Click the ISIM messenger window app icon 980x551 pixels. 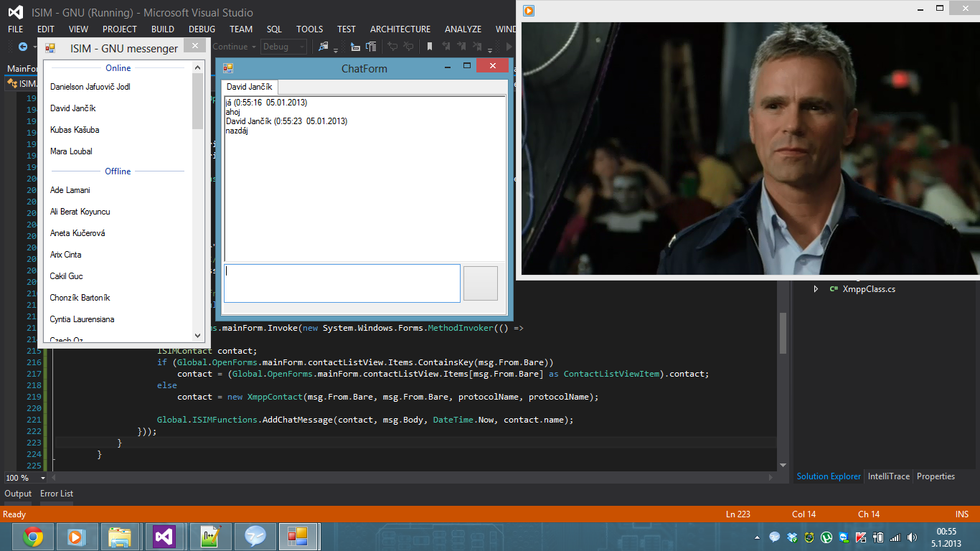pos(50,48)
